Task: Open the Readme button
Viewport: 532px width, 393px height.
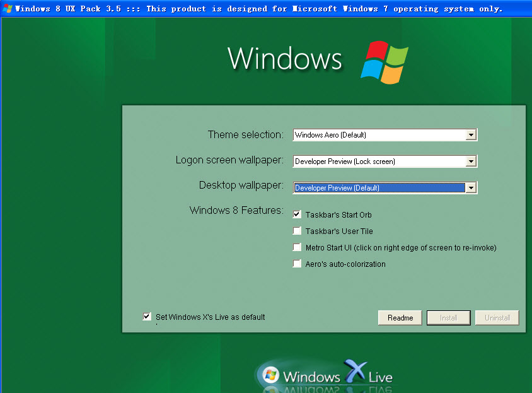Action: point(400,317)
